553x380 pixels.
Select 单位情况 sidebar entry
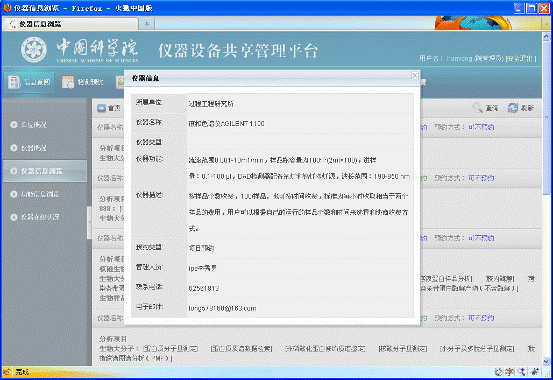pos(33,125)
